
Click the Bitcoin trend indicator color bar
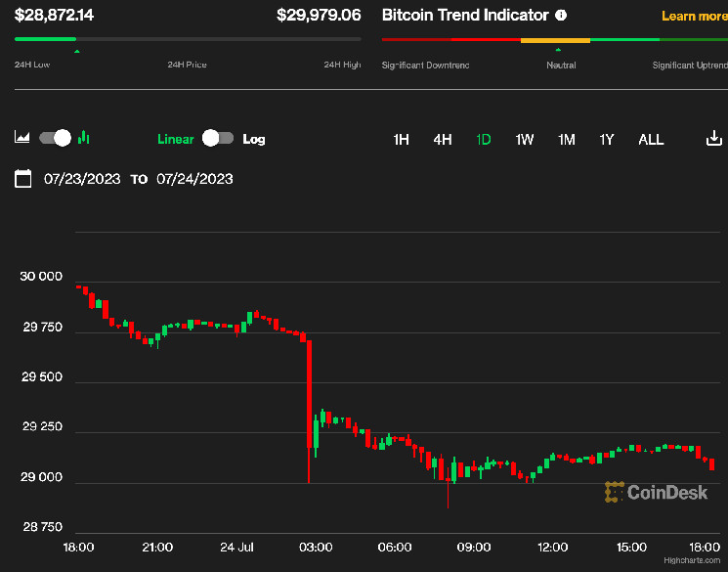click(555, 40)
